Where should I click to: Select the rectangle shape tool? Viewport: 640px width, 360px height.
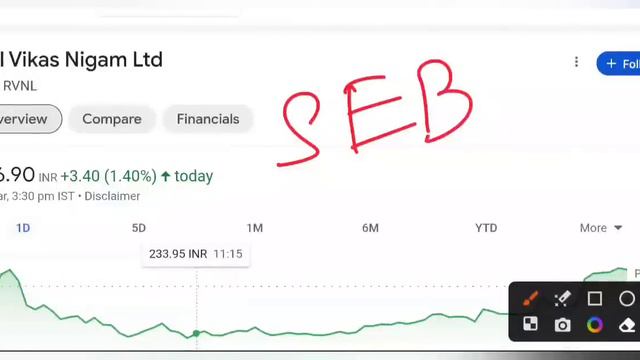point(595,298)
